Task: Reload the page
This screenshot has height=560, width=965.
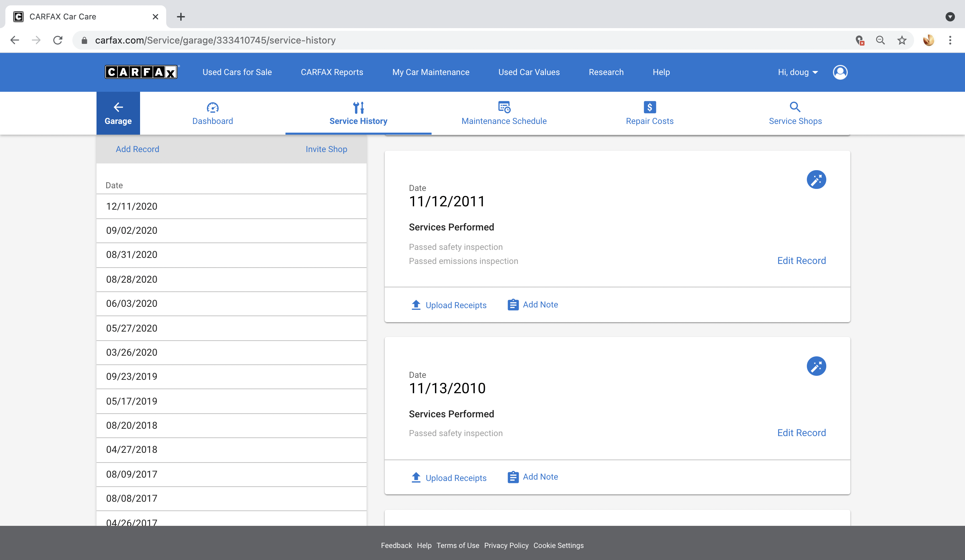Action: click(57, 40)
